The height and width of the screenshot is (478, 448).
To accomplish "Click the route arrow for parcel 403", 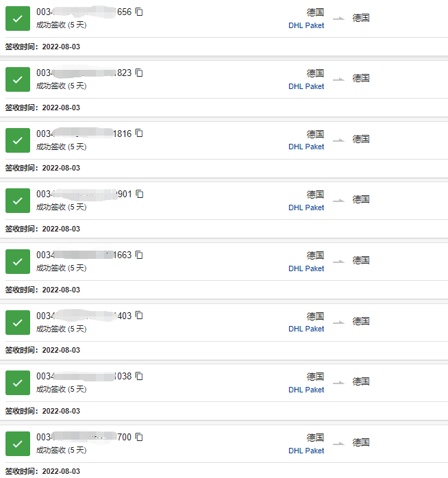I will coord(338,322).
